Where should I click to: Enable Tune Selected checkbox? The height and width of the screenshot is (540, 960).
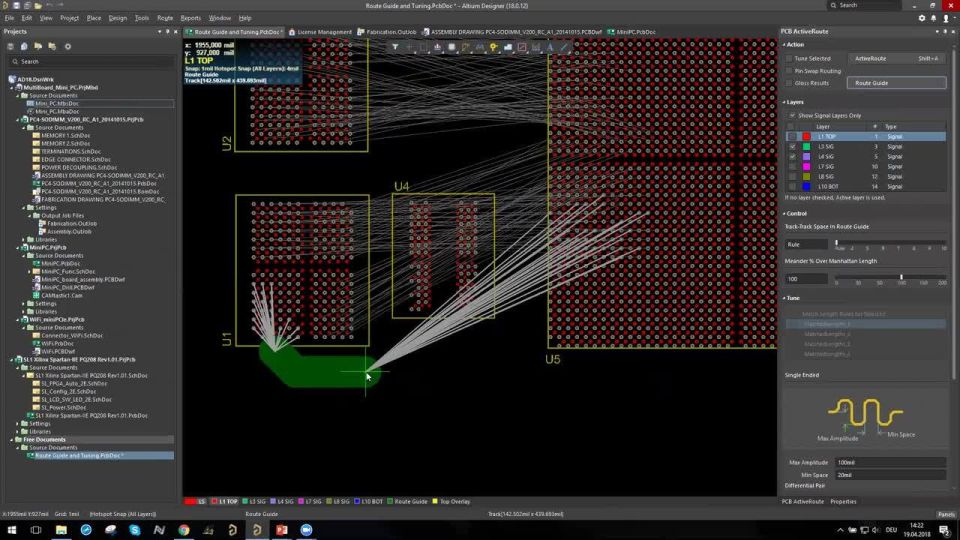[789, 58]
